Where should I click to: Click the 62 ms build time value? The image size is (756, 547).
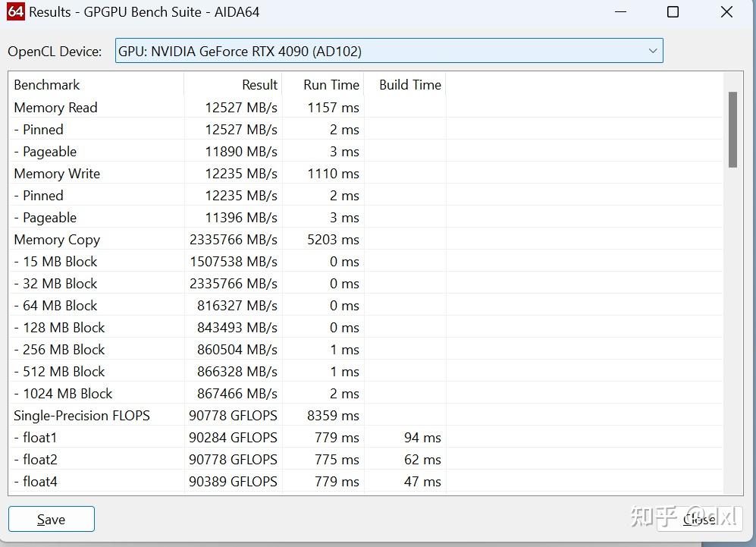[x=422, y=459]
